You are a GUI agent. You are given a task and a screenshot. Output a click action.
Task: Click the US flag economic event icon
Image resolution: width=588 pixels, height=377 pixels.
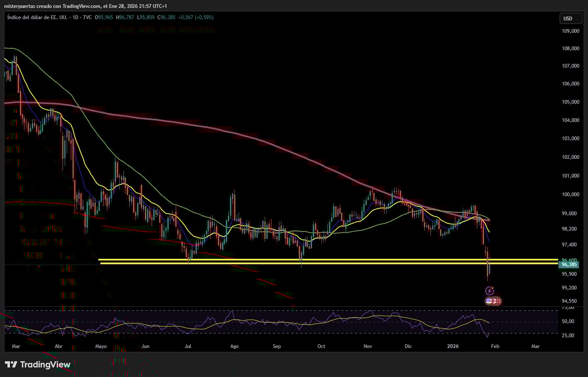click(489, 301)
